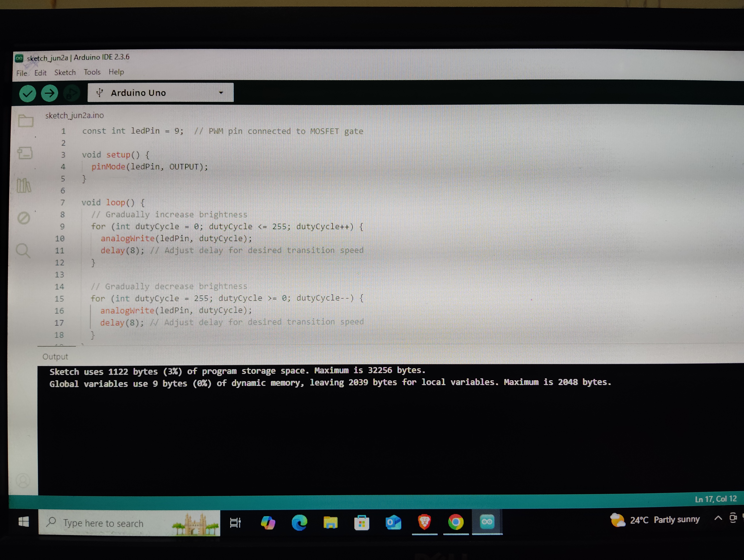
Task: Open File Explorer from taskbar
Action: tap(330, 523)
